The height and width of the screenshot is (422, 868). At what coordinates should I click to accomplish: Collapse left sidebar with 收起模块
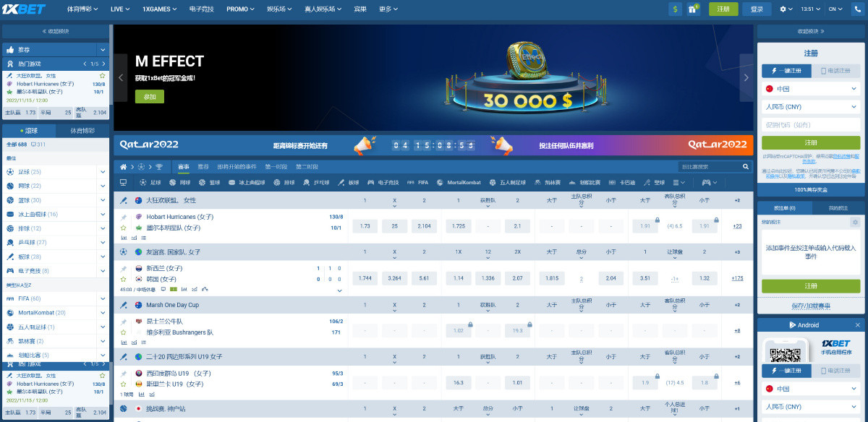click(56, 31)
